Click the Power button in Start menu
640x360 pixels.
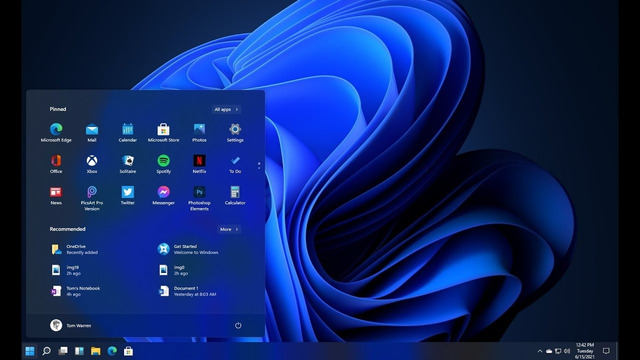point(238,325)
